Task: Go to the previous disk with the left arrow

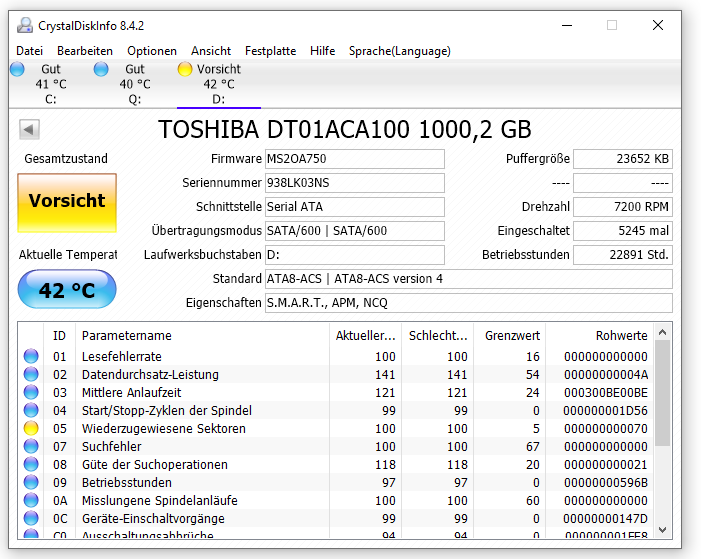Action: 29,130
